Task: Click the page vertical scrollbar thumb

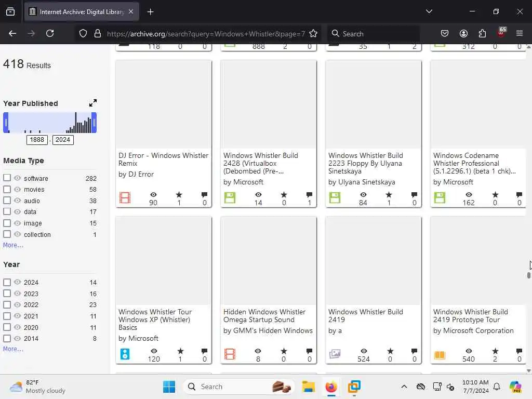Action: 528,275
